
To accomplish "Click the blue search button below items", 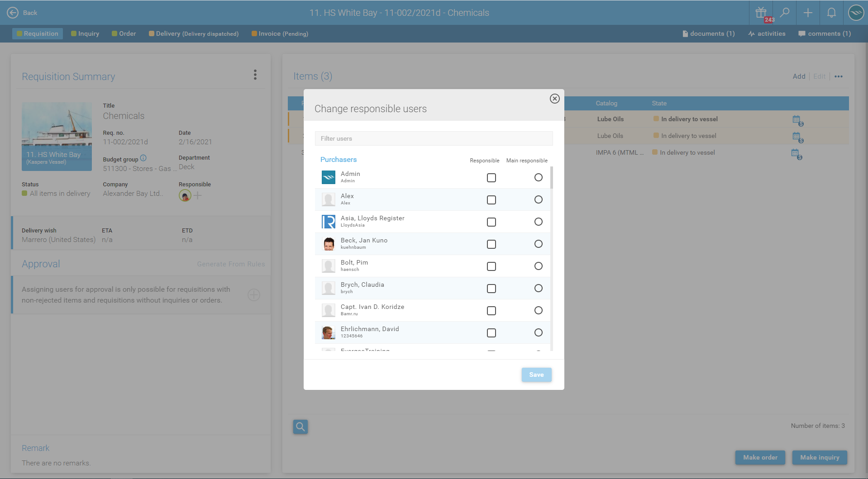I will tap(300, 427).
